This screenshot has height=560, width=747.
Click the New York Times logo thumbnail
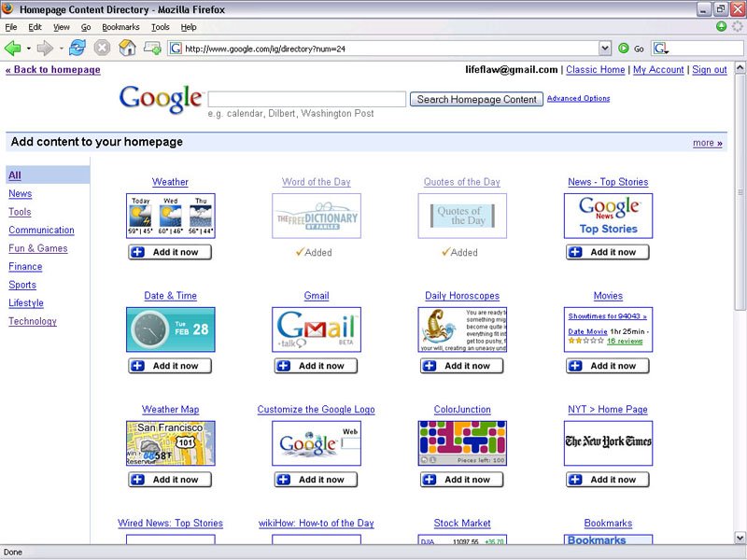(609, 443)
